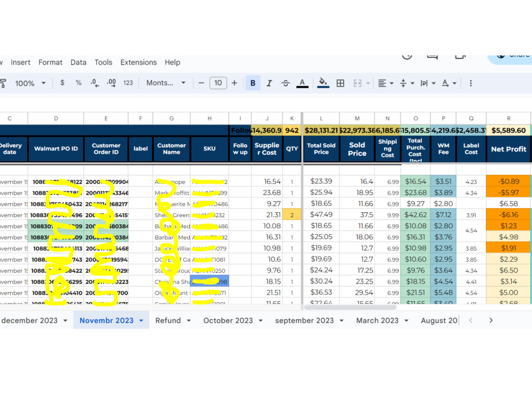532x399 pixels.
Task: Click the paint format icon
Action: pyautogui.click(x=3, y=83)
